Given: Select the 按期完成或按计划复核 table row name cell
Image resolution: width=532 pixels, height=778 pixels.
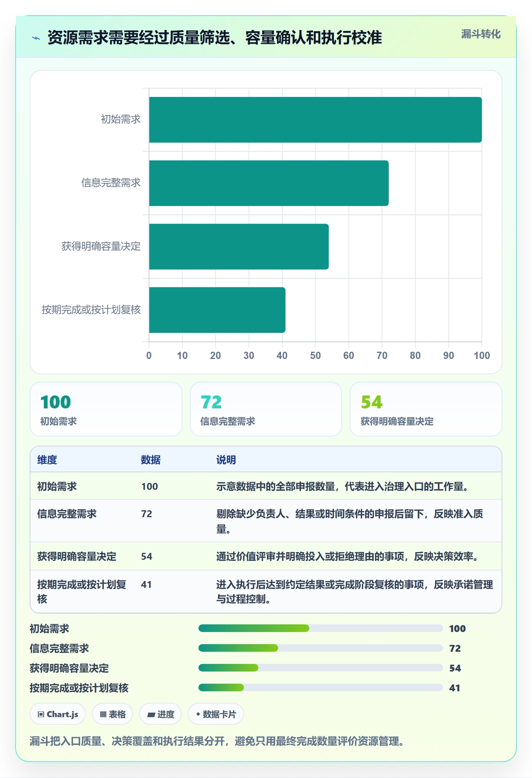Looking at the screenshot, I should click(82, 591).
